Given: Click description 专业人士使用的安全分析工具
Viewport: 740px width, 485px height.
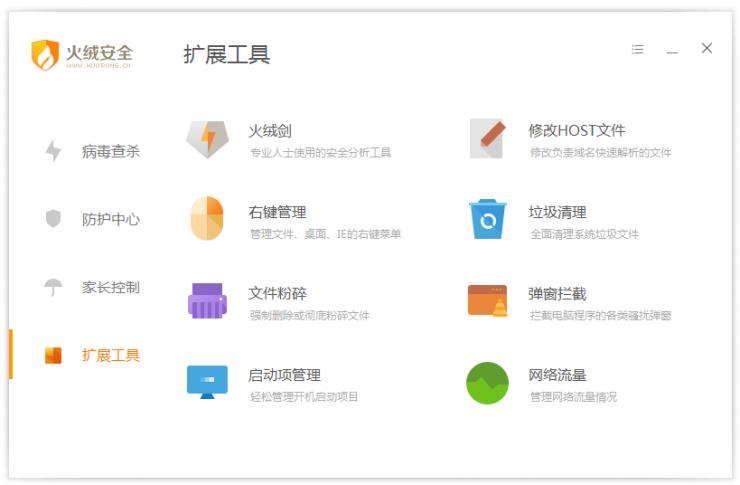Looking at the screenshot, I should pyautogui.click(x=320, y=152).
